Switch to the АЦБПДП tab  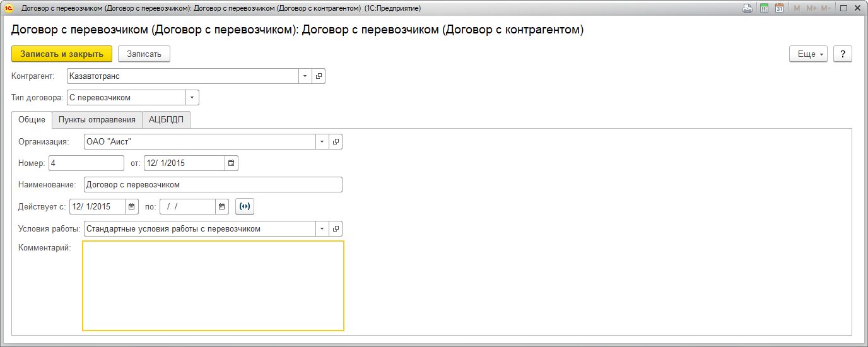click(166, 120)
